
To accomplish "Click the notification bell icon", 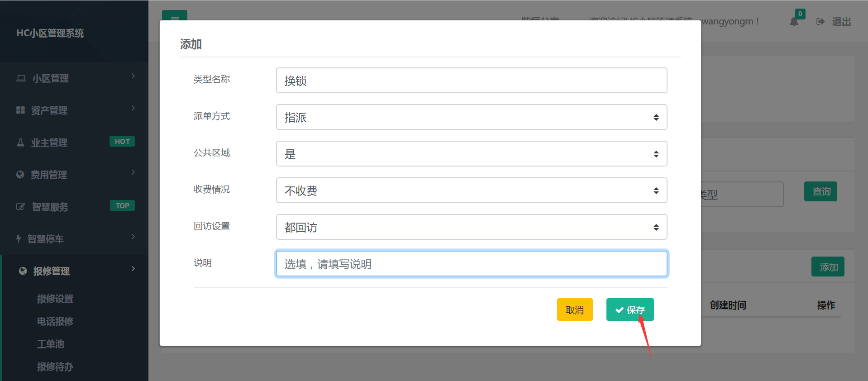I will (794, 21).
